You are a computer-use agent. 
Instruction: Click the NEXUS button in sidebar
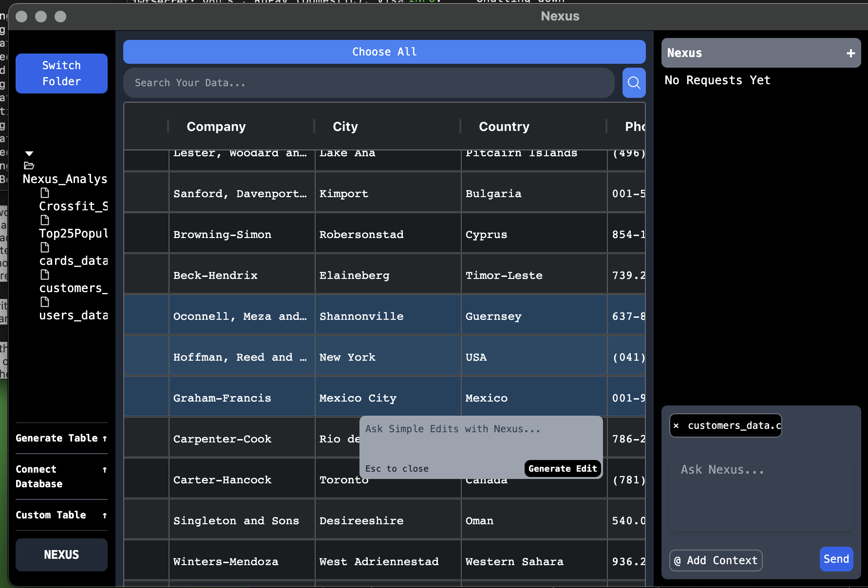pos(61,555)
